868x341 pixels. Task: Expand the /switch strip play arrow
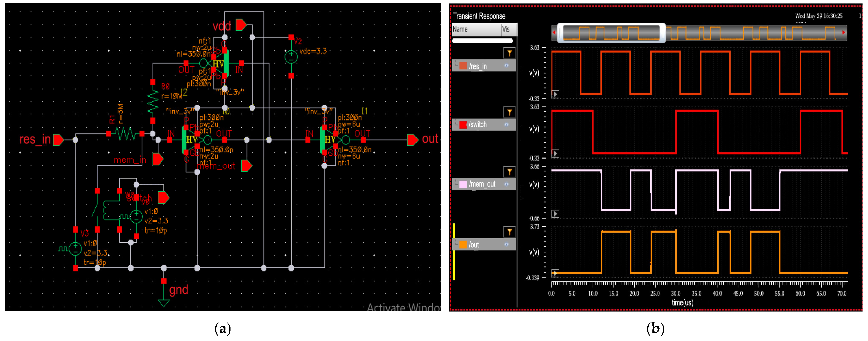555,154
